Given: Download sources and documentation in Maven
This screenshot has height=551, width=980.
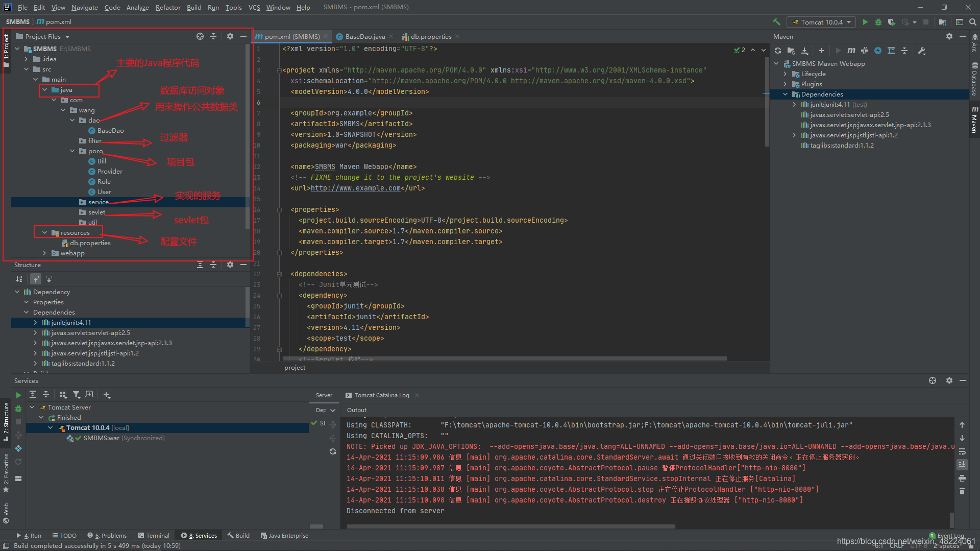Looking at the screenshot, I should click(x=805, y=51).
